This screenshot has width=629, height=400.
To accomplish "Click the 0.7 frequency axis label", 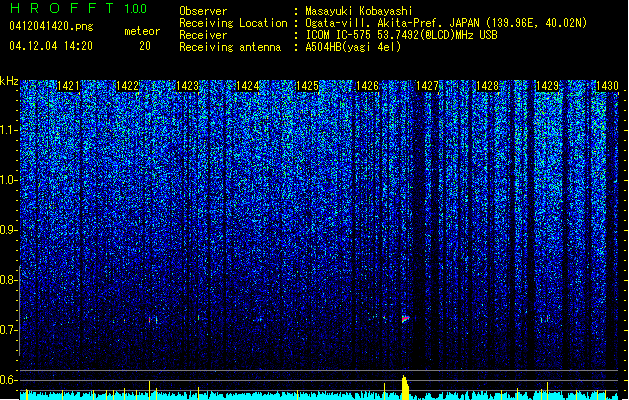I will tap(8, 330).
